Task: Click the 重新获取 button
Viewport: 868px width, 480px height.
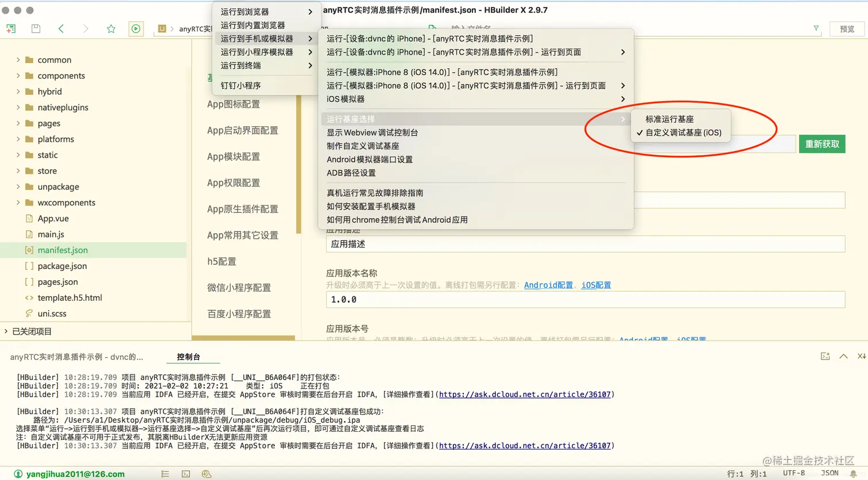Action: pyautogui.click(x=822, y=144)
